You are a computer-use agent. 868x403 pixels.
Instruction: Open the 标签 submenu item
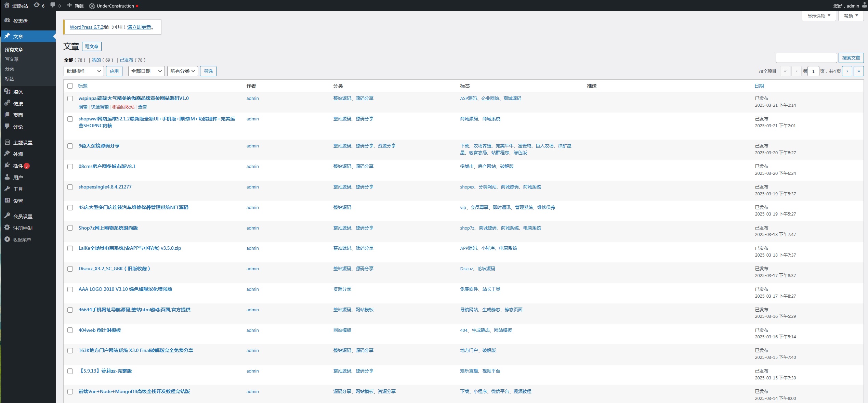[x=10, y=79]
